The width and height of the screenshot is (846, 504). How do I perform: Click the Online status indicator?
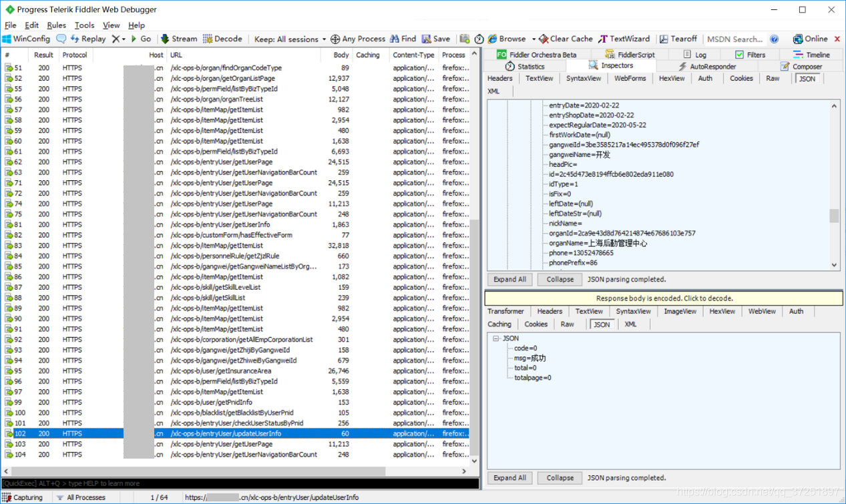pos(810,39)
